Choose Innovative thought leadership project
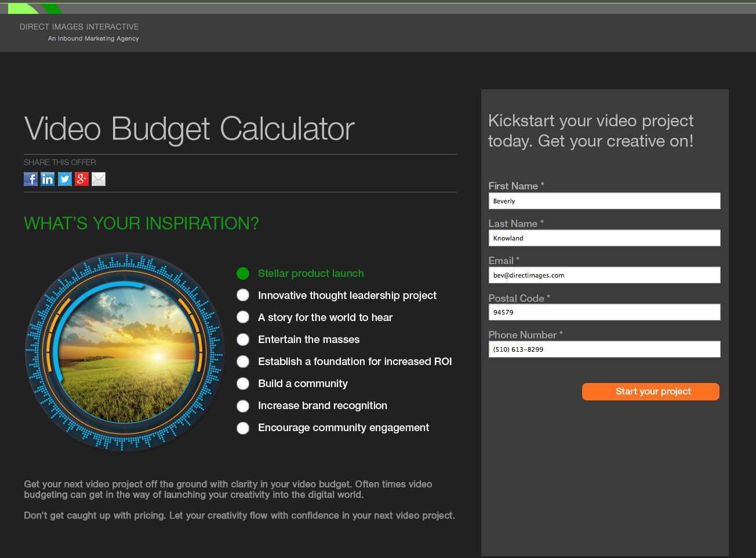The image size is (756, 558). coord(243,296)
